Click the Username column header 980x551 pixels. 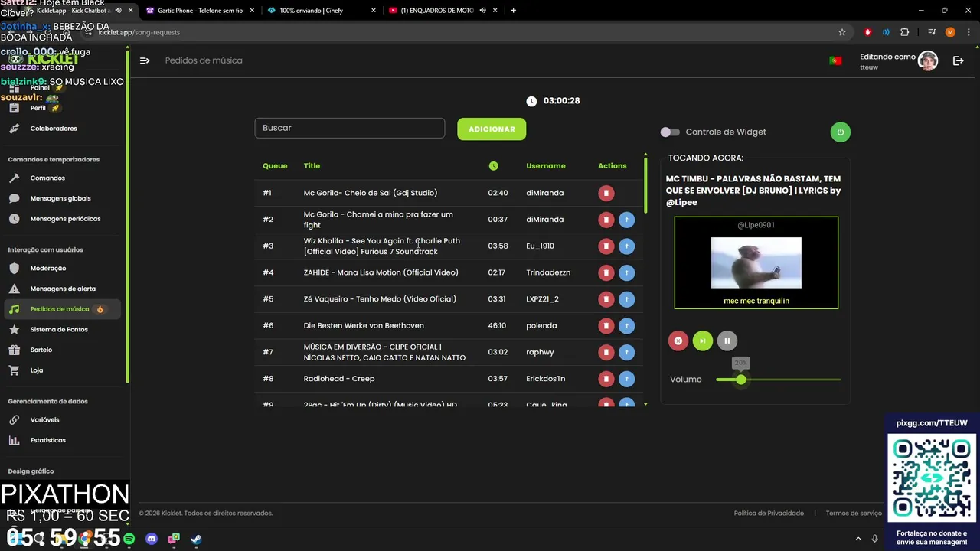(x=546, y=166)
